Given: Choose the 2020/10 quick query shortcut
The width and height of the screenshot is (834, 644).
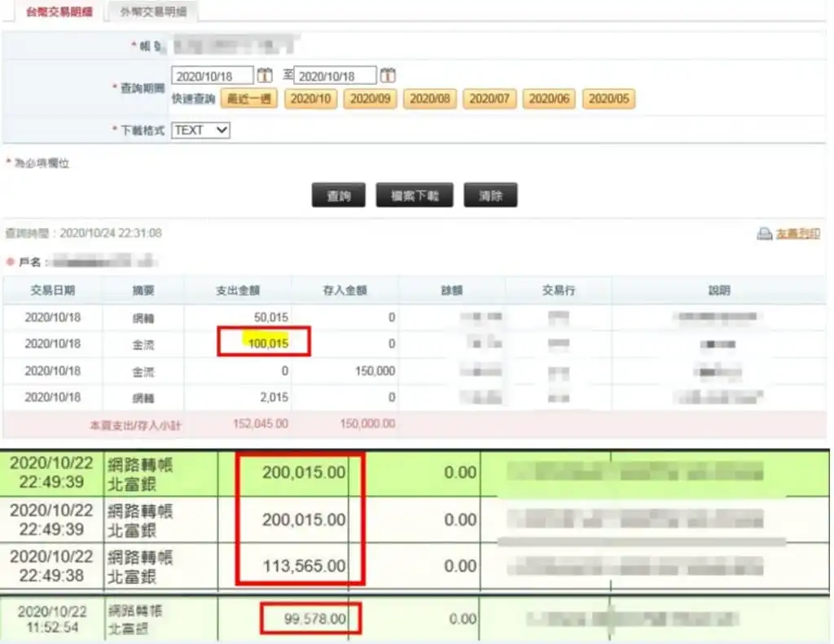Looking at the screenshot, I should click(x=310, y=98).
